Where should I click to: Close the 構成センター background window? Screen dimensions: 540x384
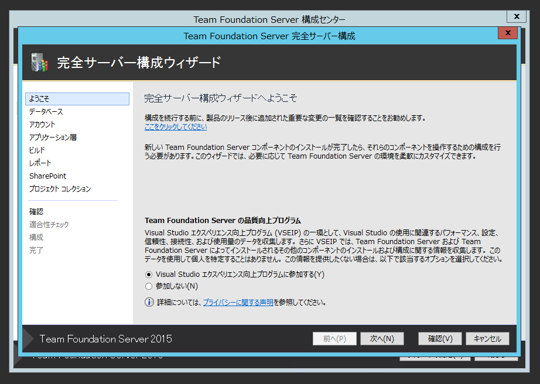tap(517, 16)
